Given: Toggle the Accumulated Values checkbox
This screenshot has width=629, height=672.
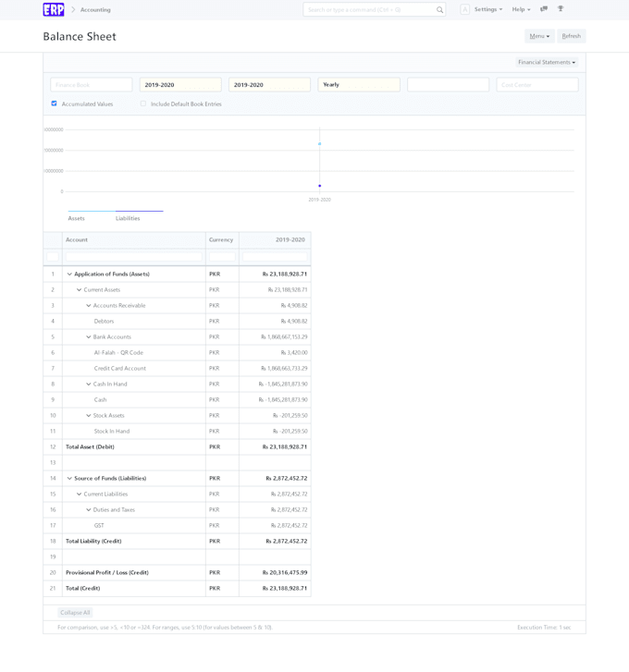Looking at the screenshot, I should click(54, 104).
